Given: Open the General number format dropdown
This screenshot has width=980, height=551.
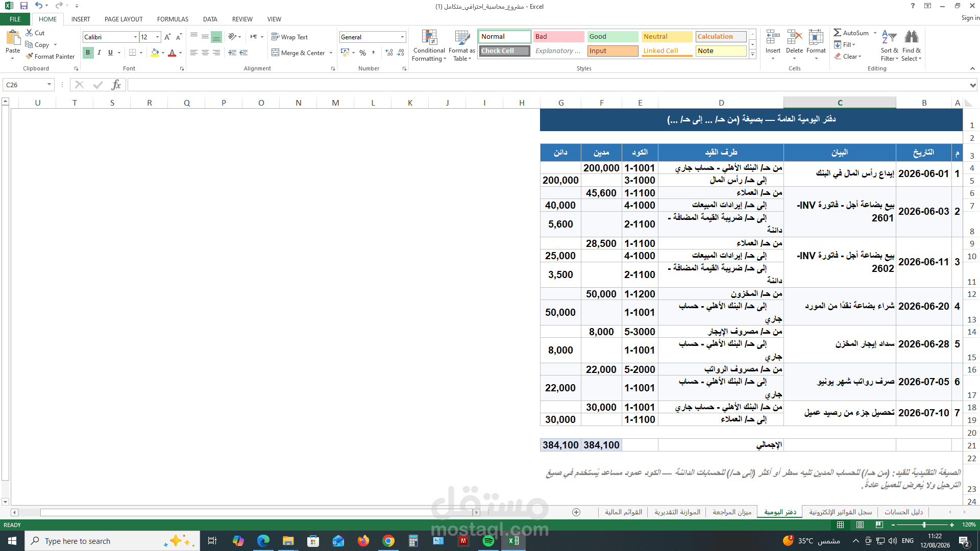Looking at the screenshot, I should point(402,37).
